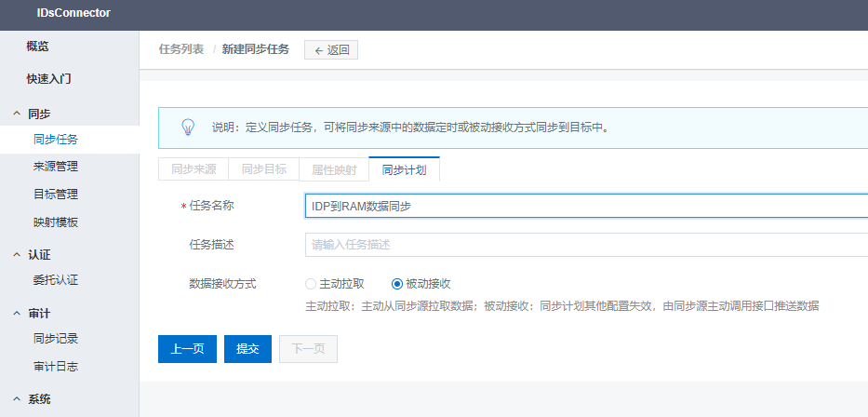868x417 pixels.
Task: Click the 任务描述 text field
Action: click(x=586, y=245)
